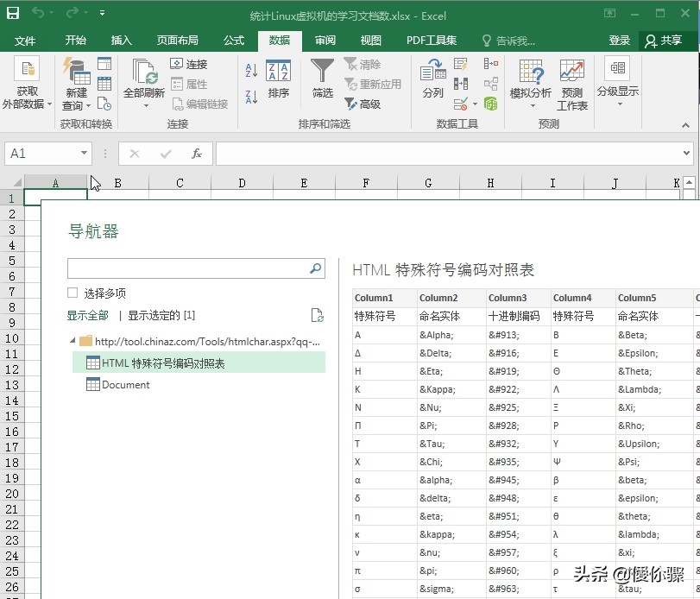Click the refresh preview icon in Navigator
Image resolution: width=700 pixels, height=599 pixels.
click(x=317, y=316)
